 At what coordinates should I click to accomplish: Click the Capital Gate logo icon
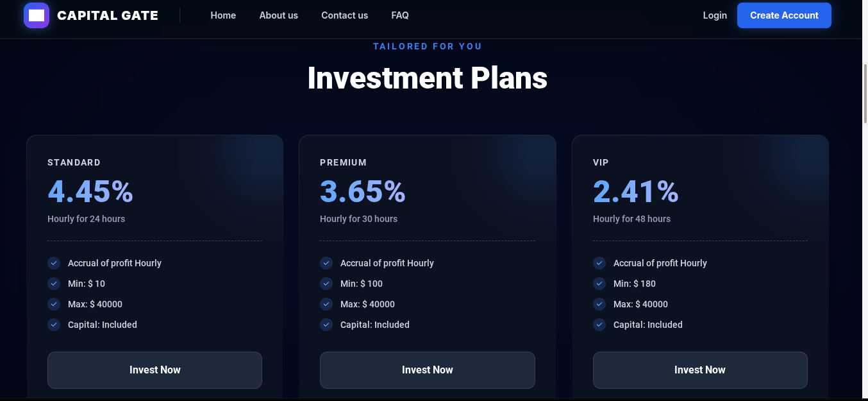pos(37,15)
